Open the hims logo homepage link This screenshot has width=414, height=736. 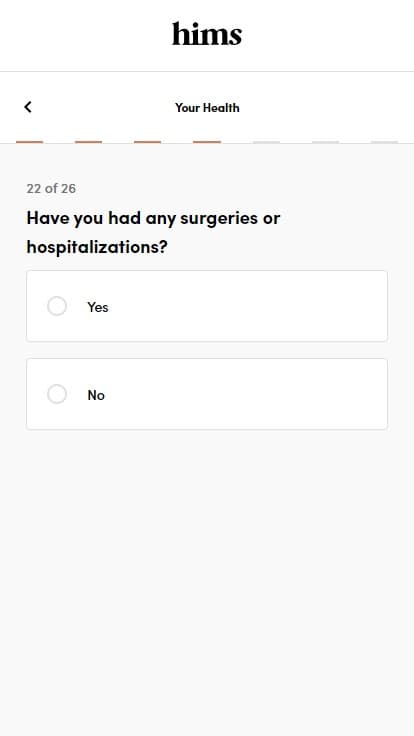[207, 34]
